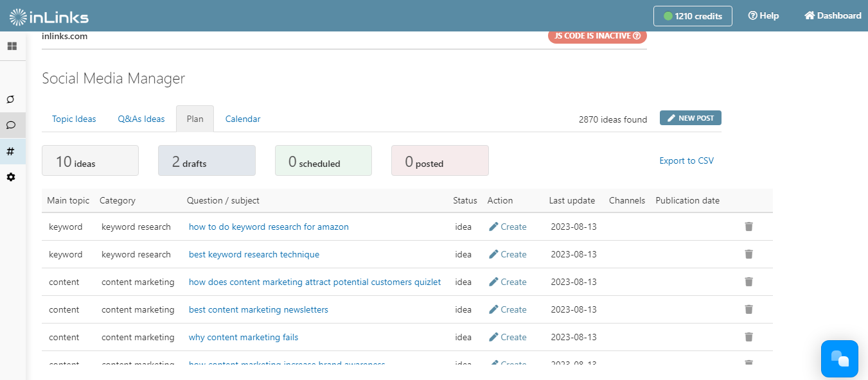Open 'how to do keyword research for amazon'
Screen dimensions: 868x380
pos(269,227)
